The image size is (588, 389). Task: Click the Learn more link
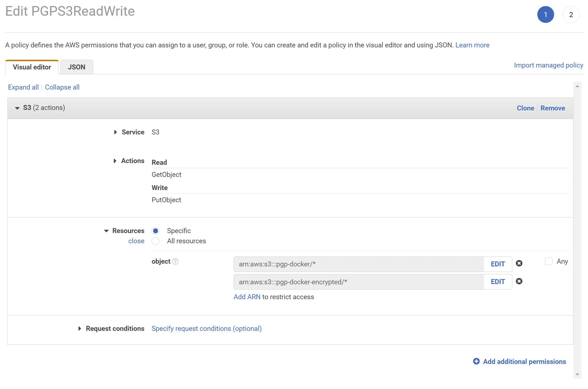[x=473, y=45]
